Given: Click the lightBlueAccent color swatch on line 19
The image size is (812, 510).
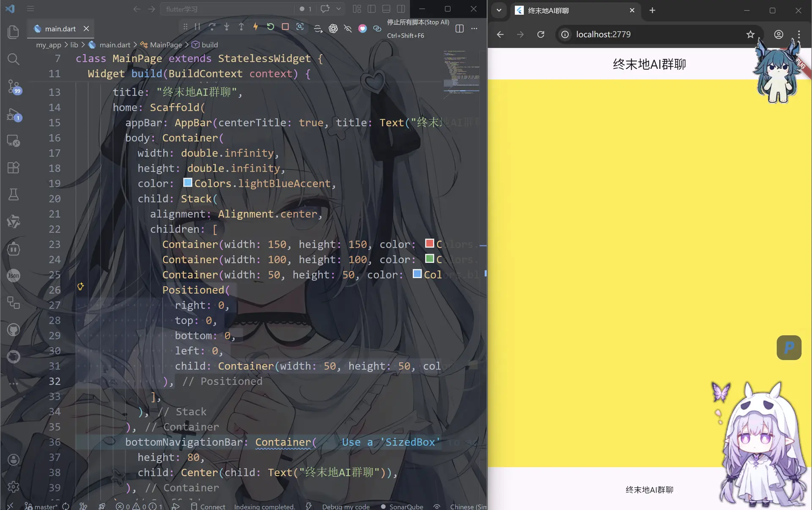Looking at the screenshot, I should coord(188,183).
